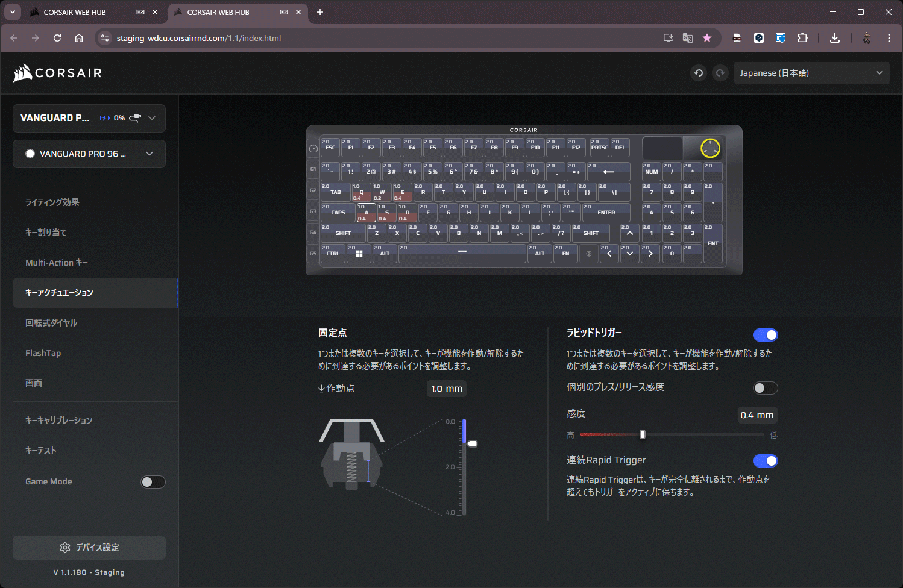Viewport: 903px width, 588px height.
Task: Disable the ラピッドトリガー toggle
Action: coord(765,335)
